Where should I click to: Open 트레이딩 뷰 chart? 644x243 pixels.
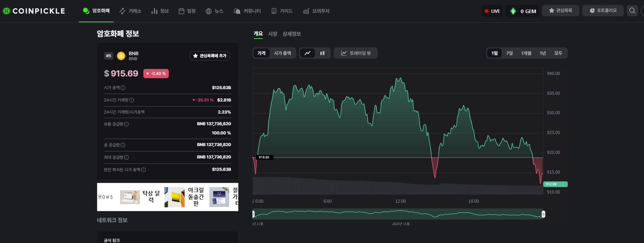[356, 53]
